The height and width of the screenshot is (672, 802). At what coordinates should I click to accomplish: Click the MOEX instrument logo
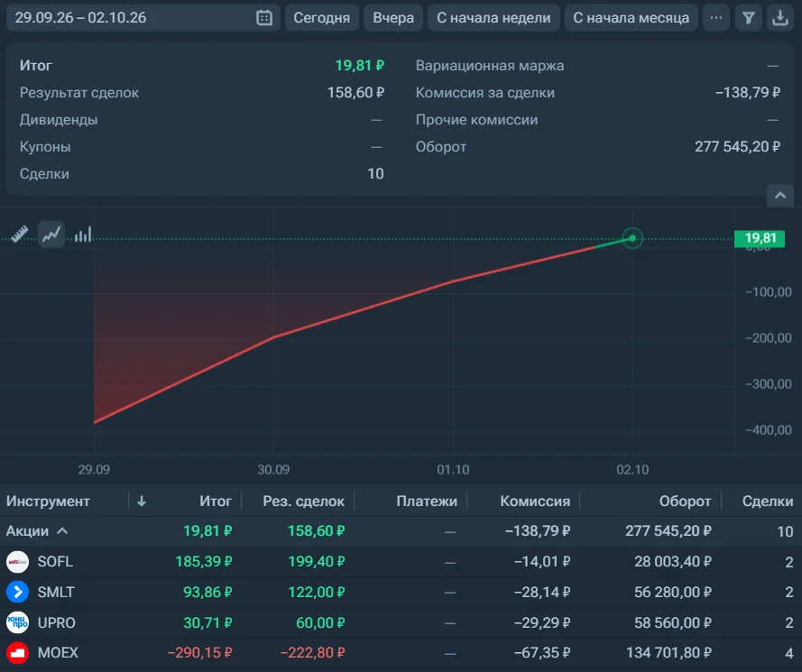pos(17,652)
